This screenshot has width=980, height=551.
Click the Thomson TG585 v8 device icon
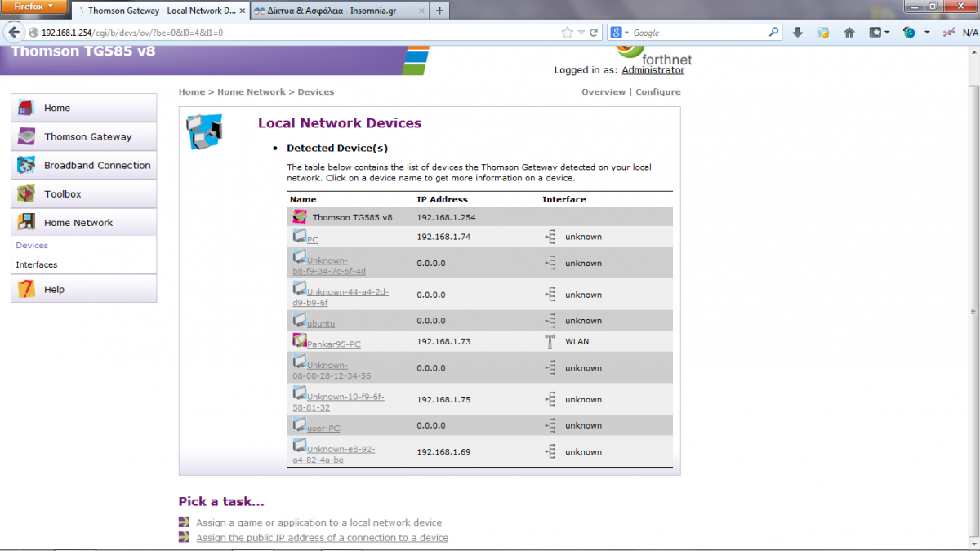pos(300,216)
